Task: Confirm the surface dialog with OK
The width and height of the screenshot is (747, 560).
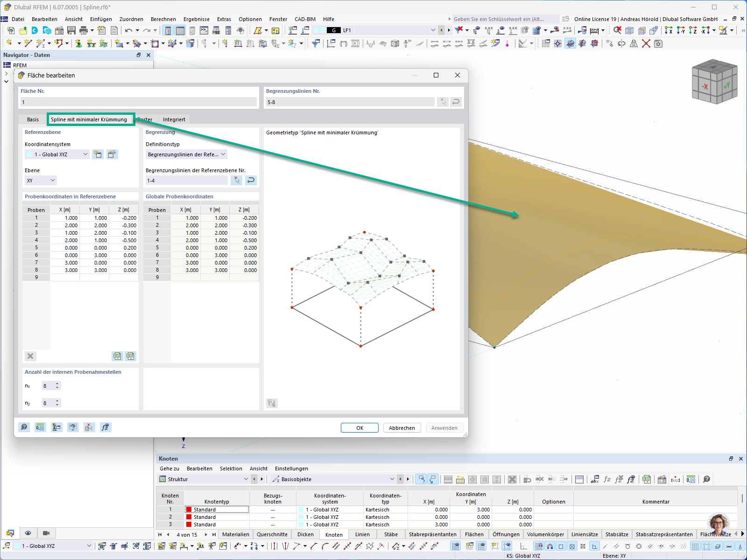Action: tap(359, 427)
